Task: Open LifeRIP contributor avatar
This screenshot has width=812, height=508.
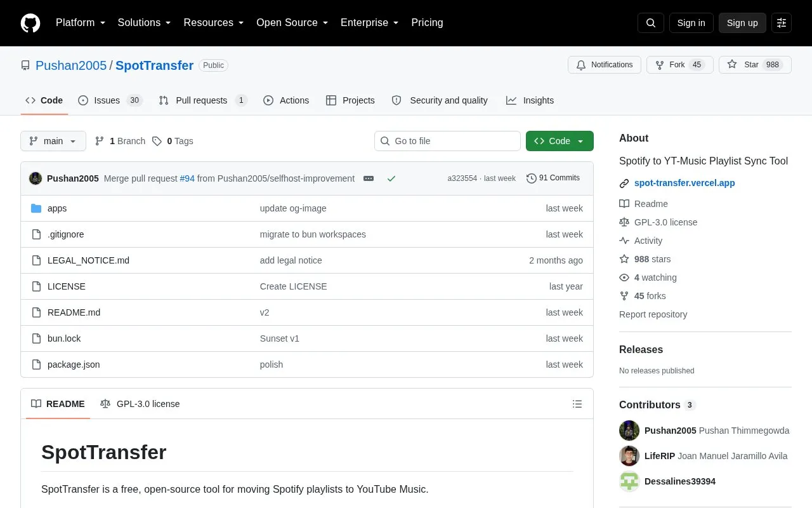Action: (x=629, y=456)
